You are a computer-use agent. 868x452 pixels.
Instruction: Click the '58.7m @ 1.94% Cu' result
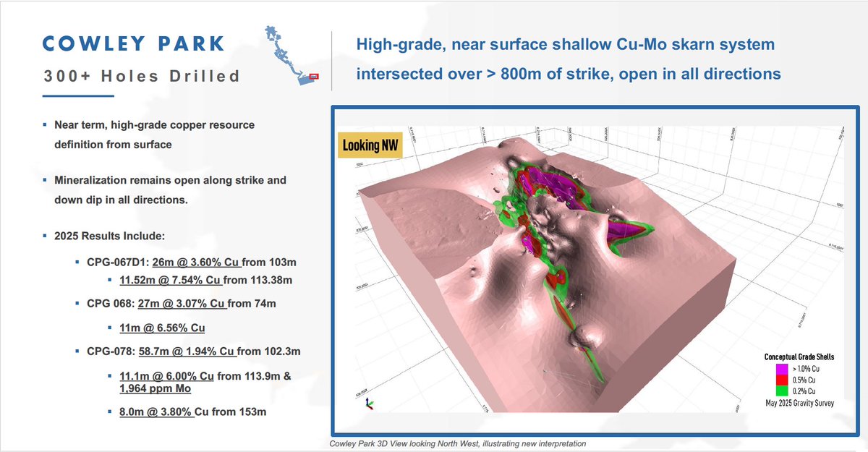tap(186, 352)
